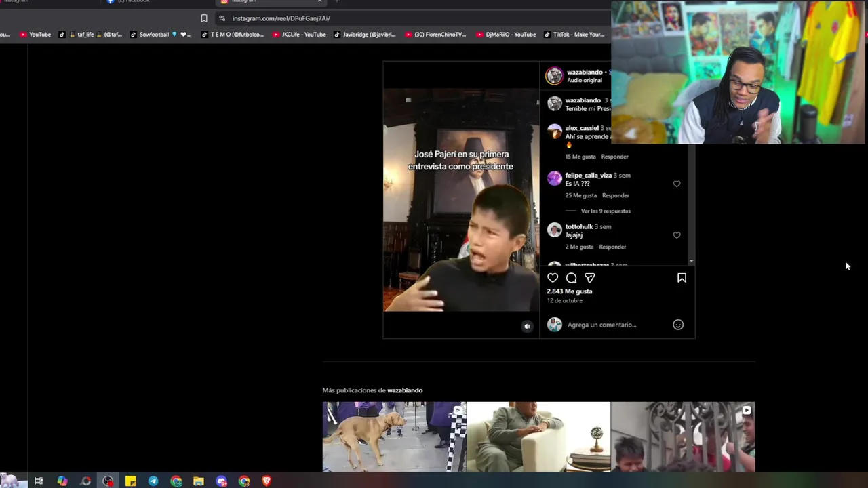
Task: Open alex_cassiel's avatar
Action: coord(555,131)
